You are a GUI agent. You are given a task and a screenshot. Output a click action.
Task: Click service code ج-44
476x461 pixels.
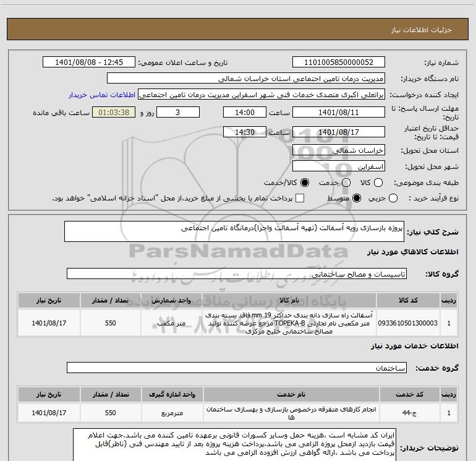409,413
